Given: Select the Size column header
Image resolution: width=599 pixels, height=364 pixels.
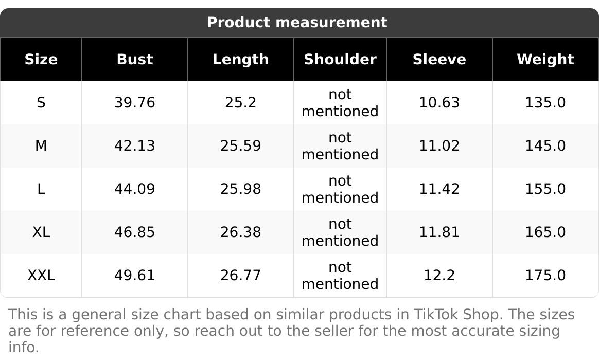Looking at the screenshot, I should point(41,60).
